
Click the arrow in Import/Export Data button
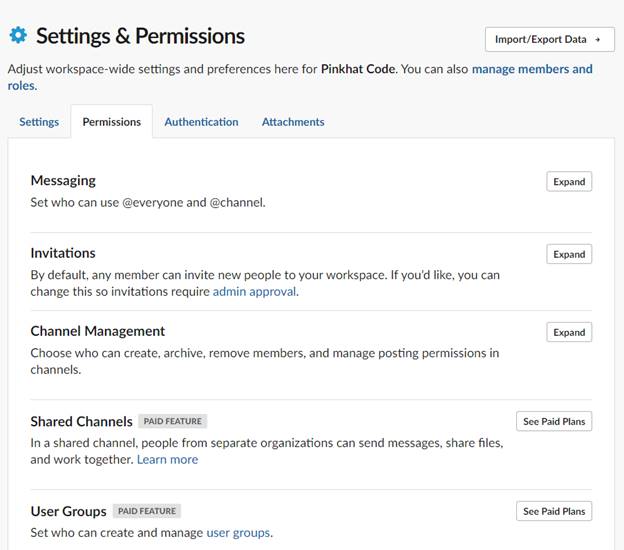pyautogui.click(x=597, y=39)
